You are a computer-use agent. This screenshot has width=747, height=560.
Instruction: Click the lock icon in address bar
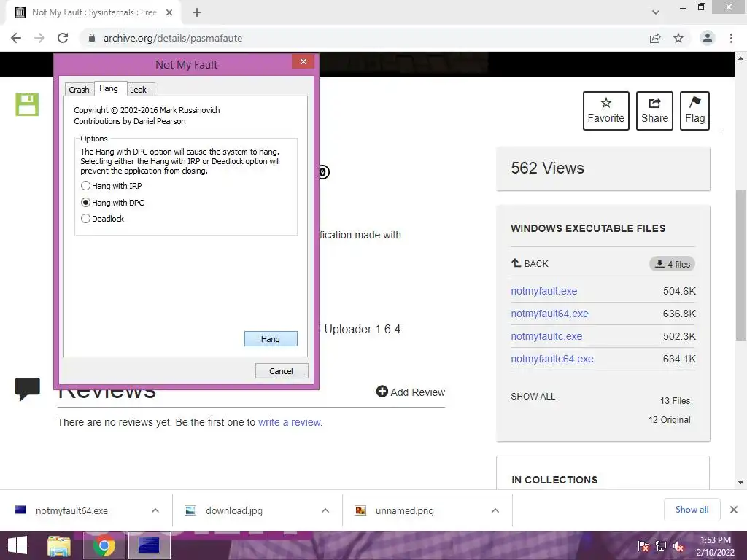coord(92,38)
